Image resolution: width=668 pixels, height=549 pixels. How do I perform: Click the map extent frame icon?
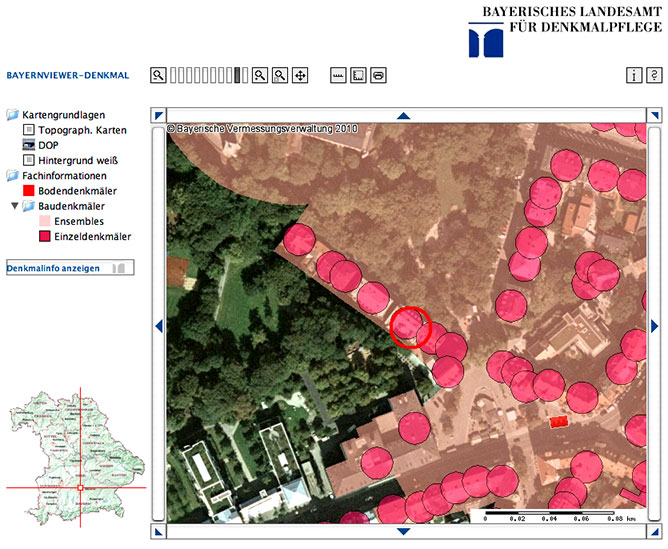358,75
